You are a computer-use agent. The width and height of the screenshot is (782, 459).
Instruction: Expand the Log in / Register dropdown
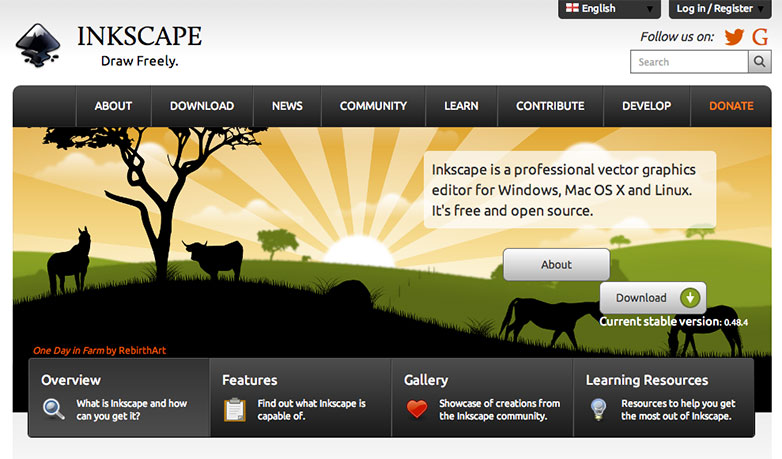(720, 9)
